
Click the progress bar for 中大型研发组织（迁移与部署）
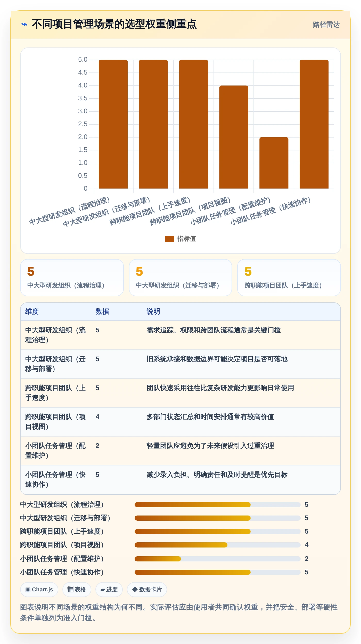(218, 518)
